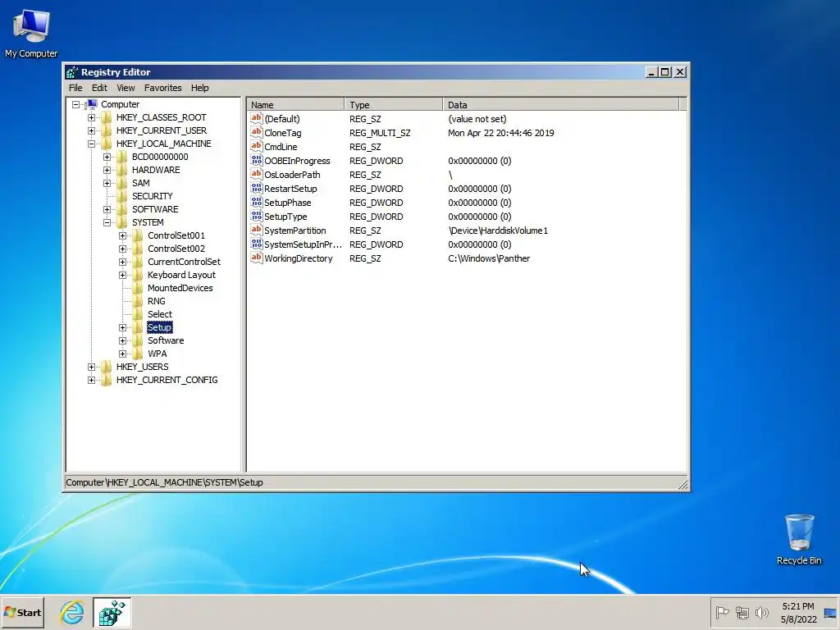This screenshot has width=840, height=630.
Task: Click the CloneTag string value icon
Action: 257,132
